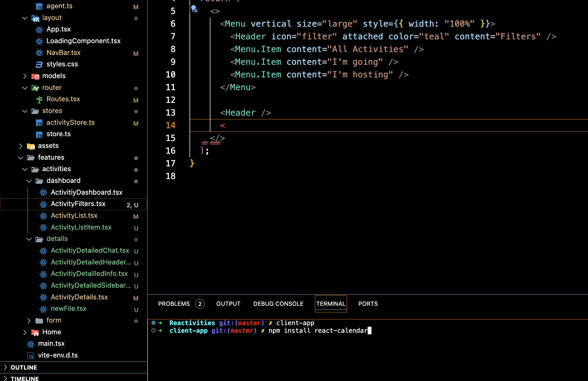
Task: Click the Home folder icon
Action: pos(35,332)
